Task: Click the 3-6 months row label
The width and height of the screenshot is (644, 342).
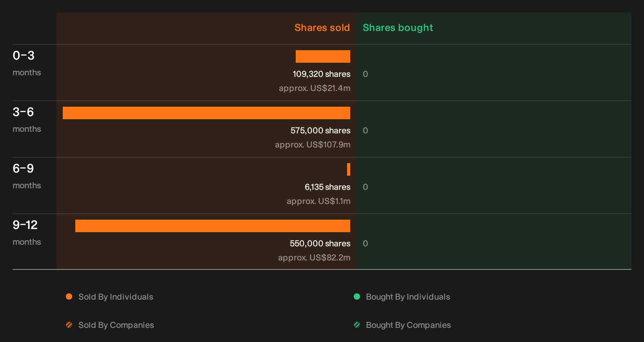Action: click(27, 120)
